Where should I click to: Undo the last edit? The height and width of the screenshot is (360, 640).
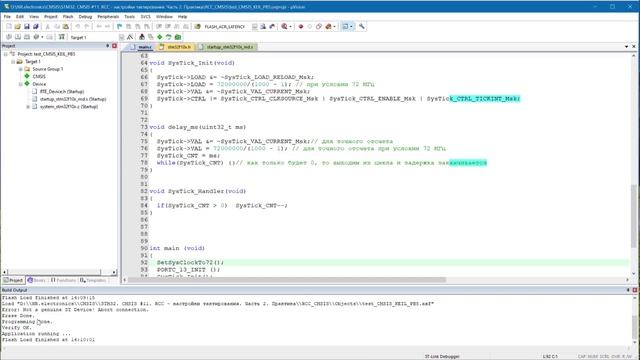78,27
